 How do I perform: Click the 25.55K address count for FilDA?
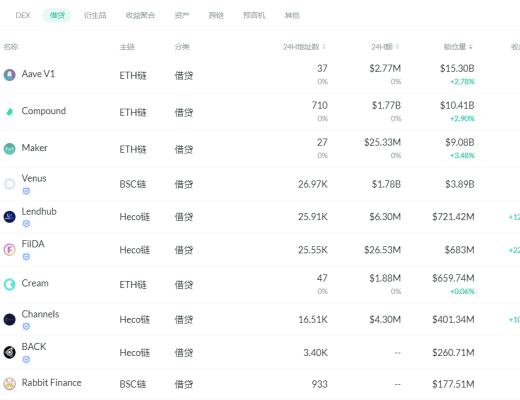(x=313, y=250)
